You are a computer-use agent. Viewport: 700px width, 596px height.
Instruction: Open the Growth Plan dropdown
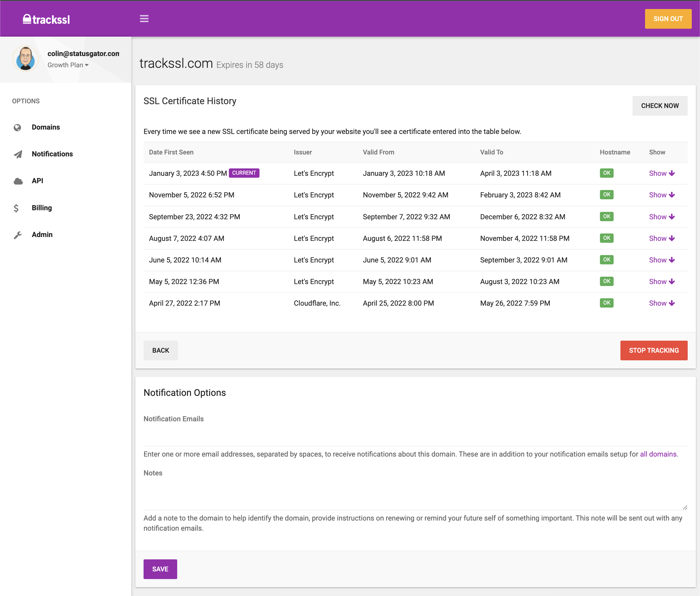(x=68, y=65)
